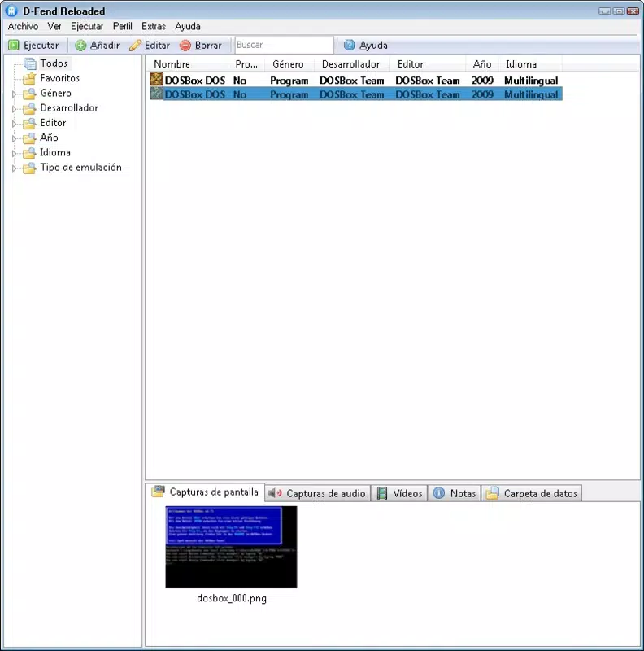
Task: Click 2009 in the highlighted DOSBox row
Action: coord(482,94)
